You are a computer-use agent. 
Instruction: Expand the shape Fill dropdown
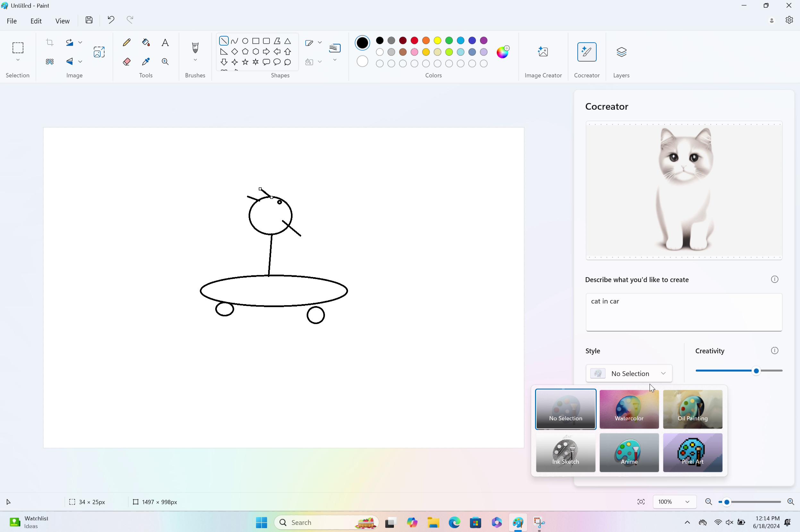[x=319, y=61]
